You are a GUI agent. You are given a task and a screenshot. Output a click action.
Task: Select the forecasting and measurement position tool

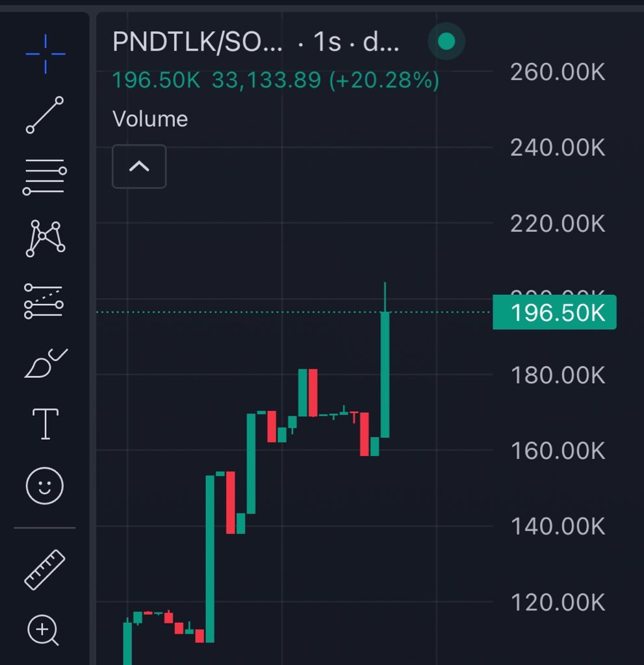(x=44, y=301)
